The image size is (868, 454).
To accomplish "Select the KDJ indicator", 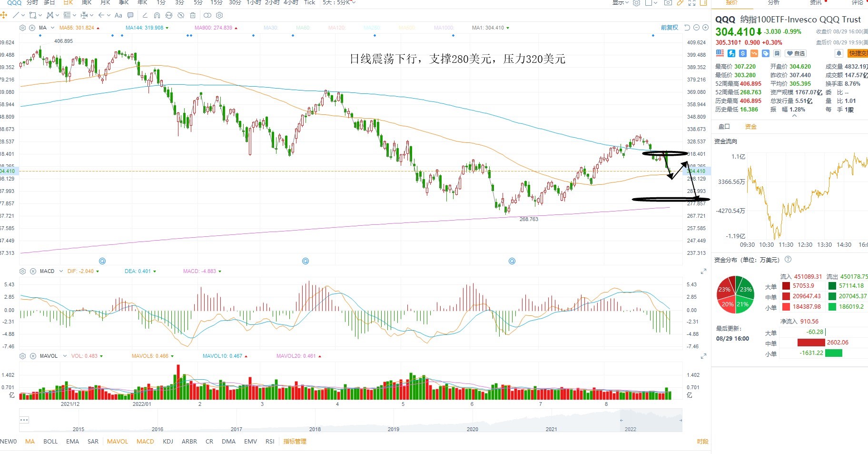I will 168,442.
